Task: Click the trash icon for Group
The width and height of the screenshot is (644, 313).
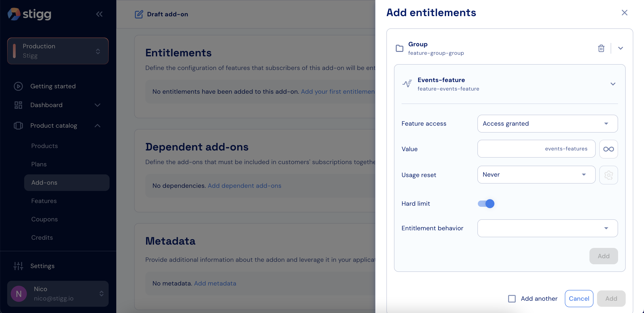Action: [x=601, y=48]
